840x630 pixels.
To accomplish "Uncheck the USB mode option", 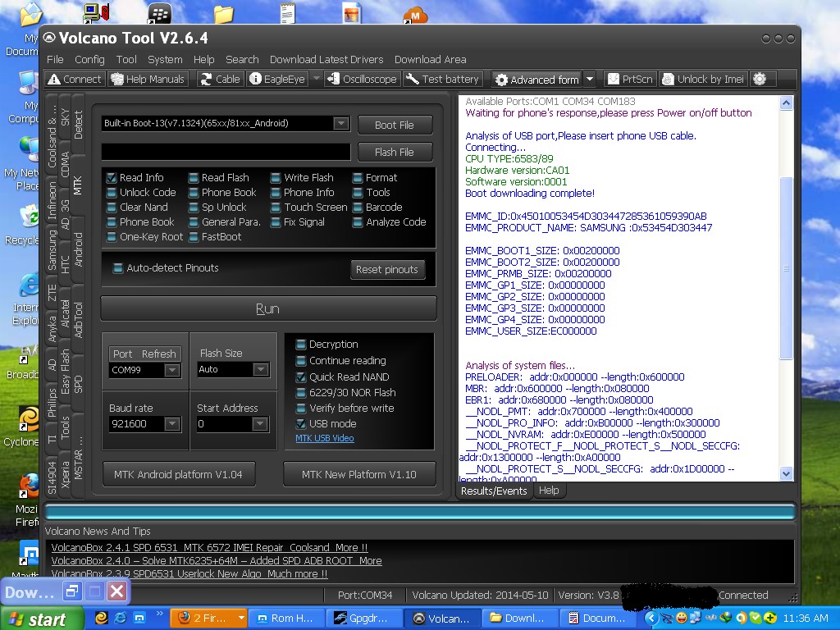I will tap(301, 424).
